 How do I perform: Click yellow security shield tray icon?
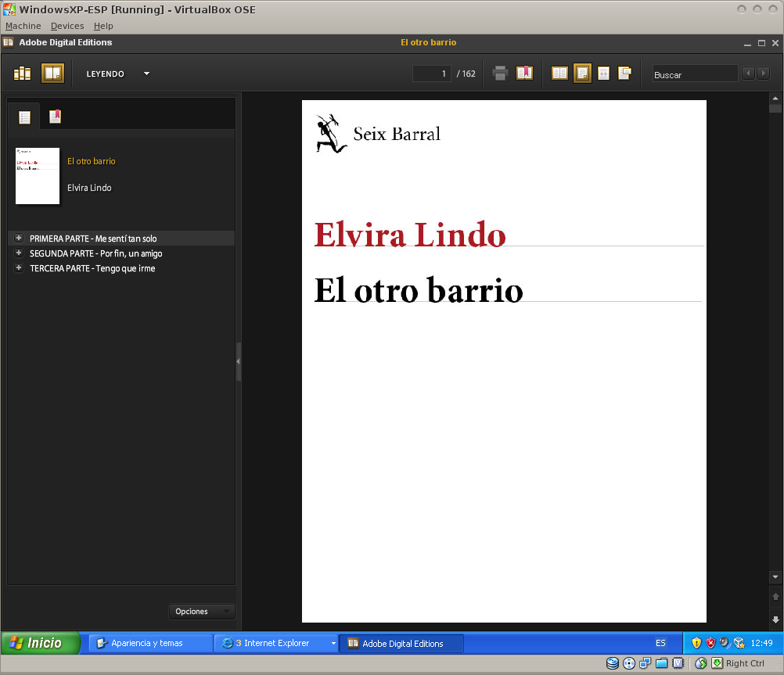696,643
